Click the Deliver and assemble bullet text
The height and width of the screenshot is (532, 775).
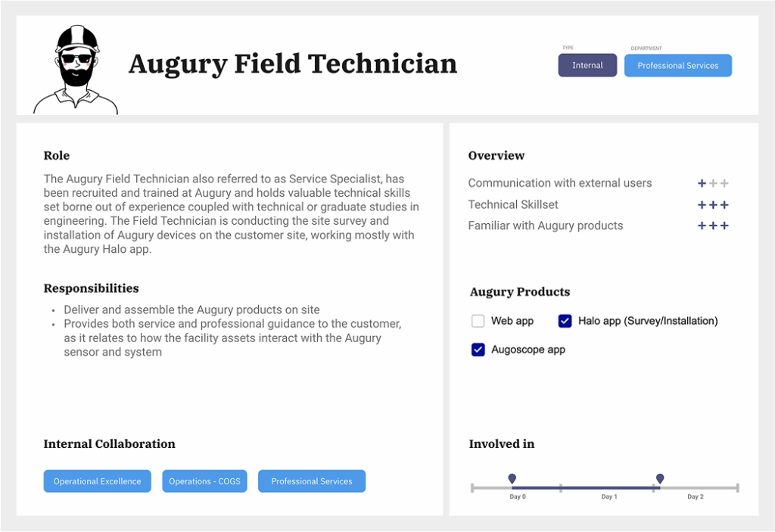tap(191, 310)
